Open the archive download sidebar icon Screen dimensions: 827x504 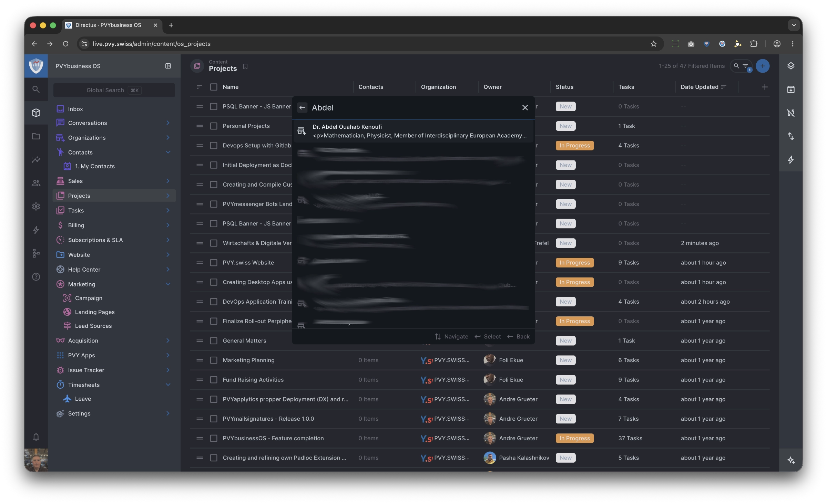[791, 90]
